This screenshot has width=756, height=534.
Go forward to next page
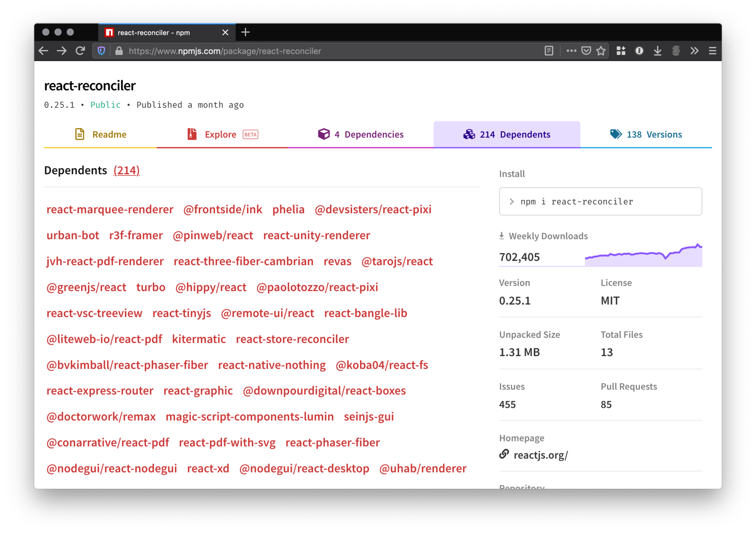[x=62, y=51]
